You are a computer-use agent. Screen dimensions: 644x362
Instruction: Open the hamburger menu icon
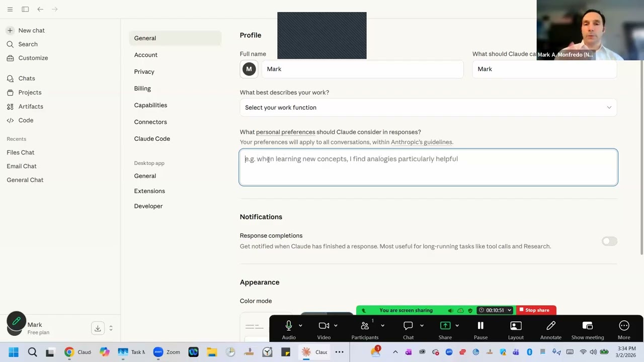tap(10, 9)
